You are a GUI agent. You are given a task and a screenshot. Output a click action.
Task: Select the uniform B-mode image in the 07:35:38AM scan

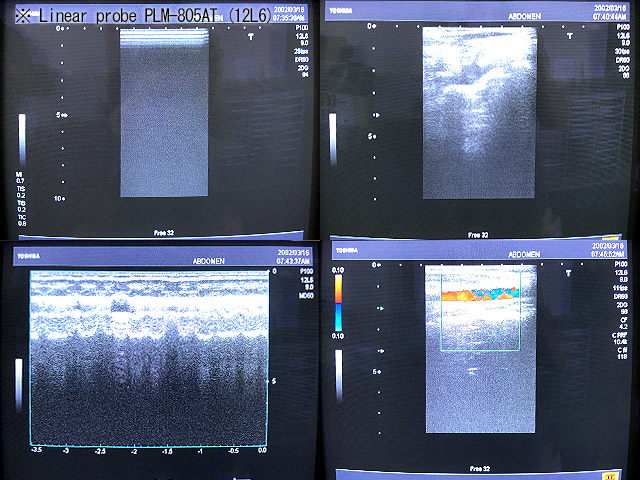pos(164,113)
